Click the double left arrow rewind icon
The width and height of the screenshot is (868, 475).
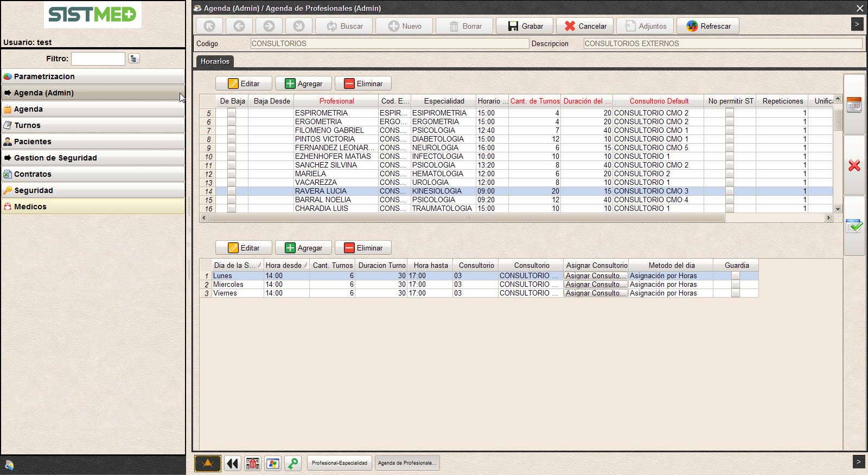(232, 463)
